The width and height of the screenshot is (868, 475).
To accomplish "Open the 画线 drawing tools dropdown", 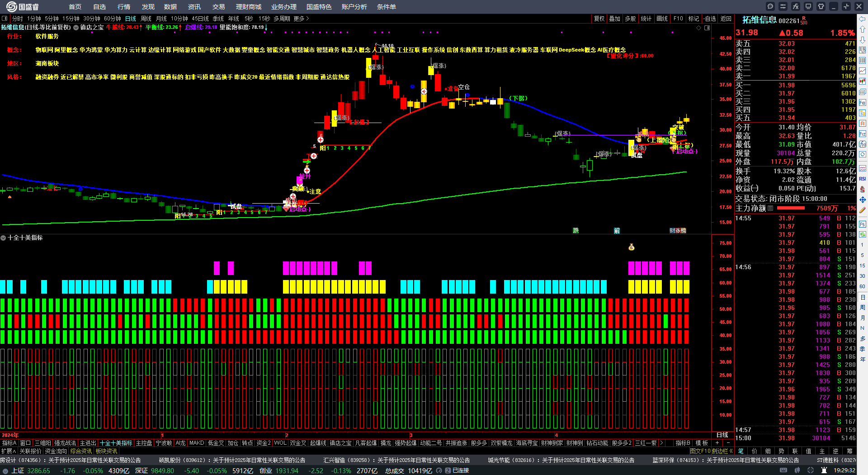I will click(x=662, y=19).
